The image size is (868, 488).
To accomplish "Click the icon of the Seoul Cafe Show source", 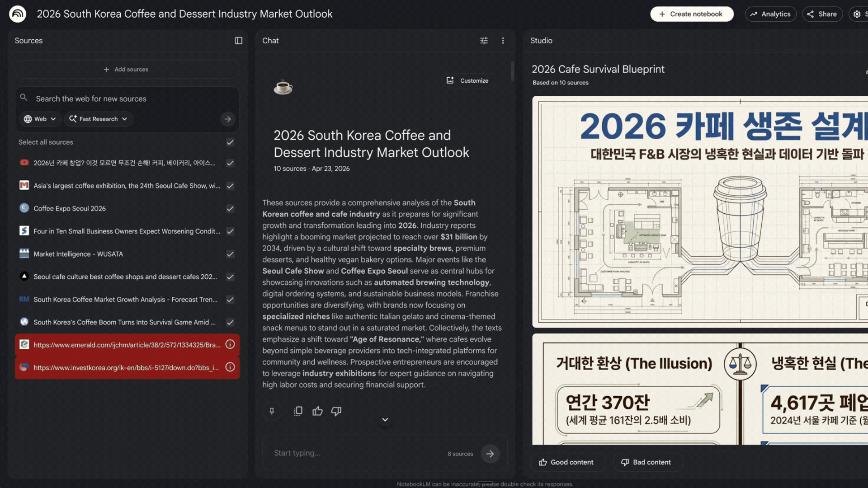I will [24, 185].
